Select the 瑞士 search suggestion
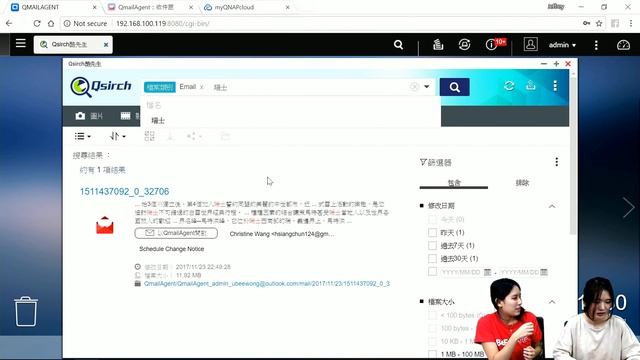The image size is (640, 360). pos(158,120)
